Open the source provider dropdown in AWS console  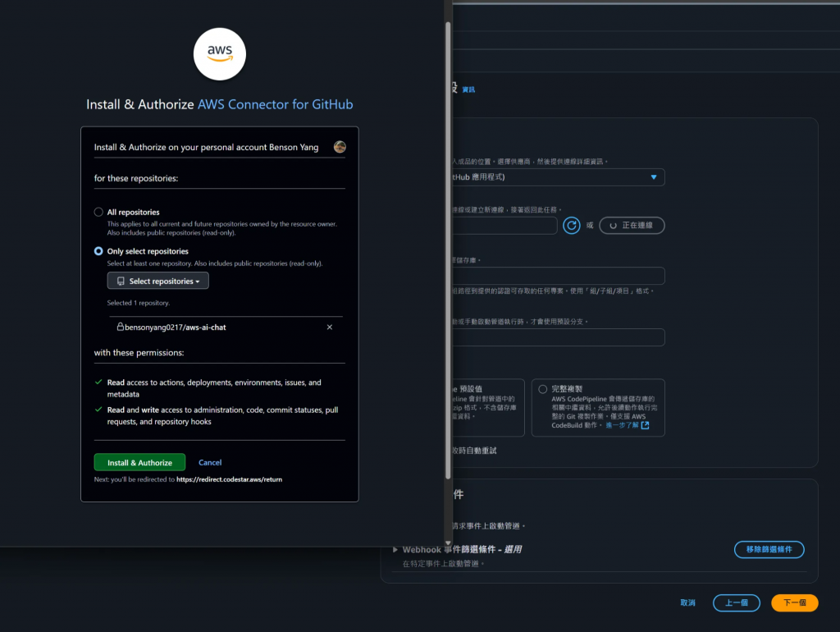[558, 177]
